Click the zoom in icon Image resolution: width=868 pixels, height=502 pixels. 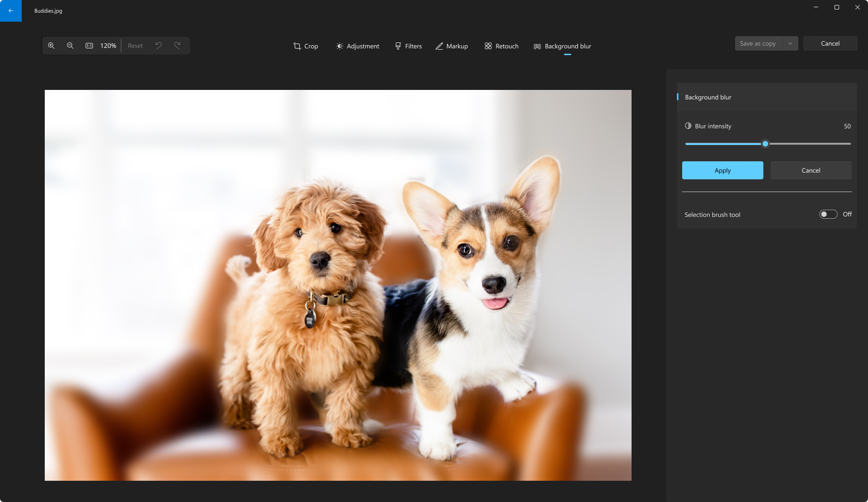click(52, 46)
